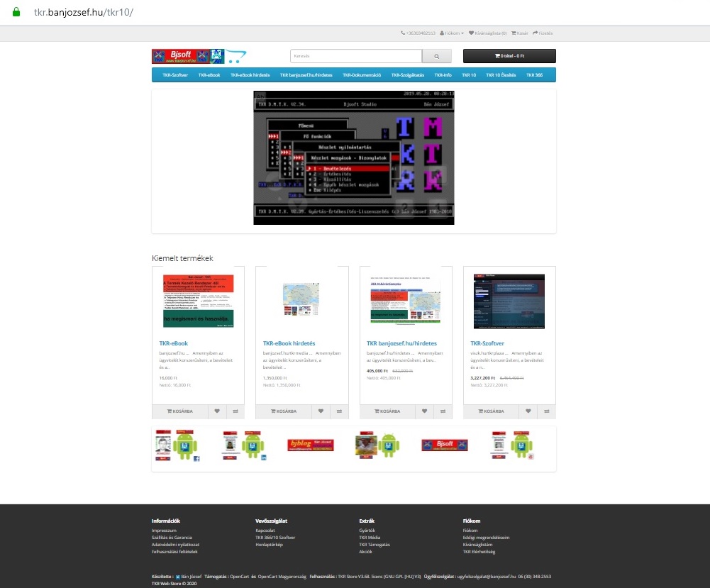Open Szállítás és Garancia footer link
710x588 pixels.
click(172, 538)
